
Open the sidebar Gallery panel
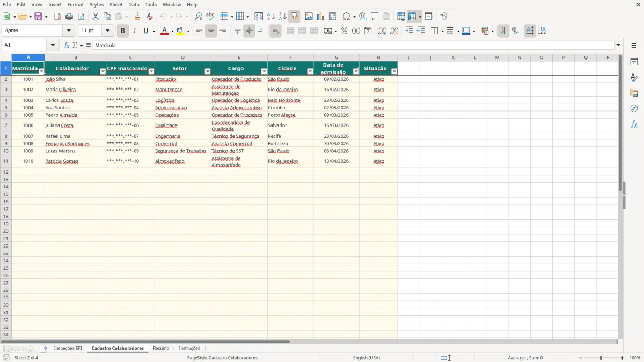click(634, 93)
